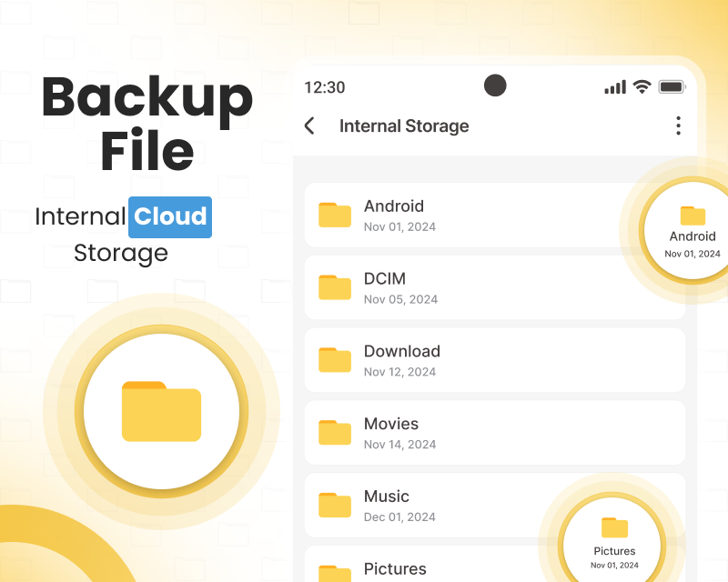
Task: Click the Movies folder icon
Action: [x=334, y=433]
